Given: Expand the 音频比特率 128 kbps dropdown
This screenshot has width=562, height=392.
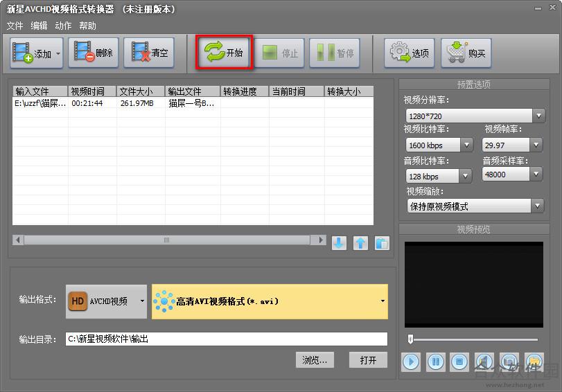Looking at the screenshot, I should pos(465,176).
